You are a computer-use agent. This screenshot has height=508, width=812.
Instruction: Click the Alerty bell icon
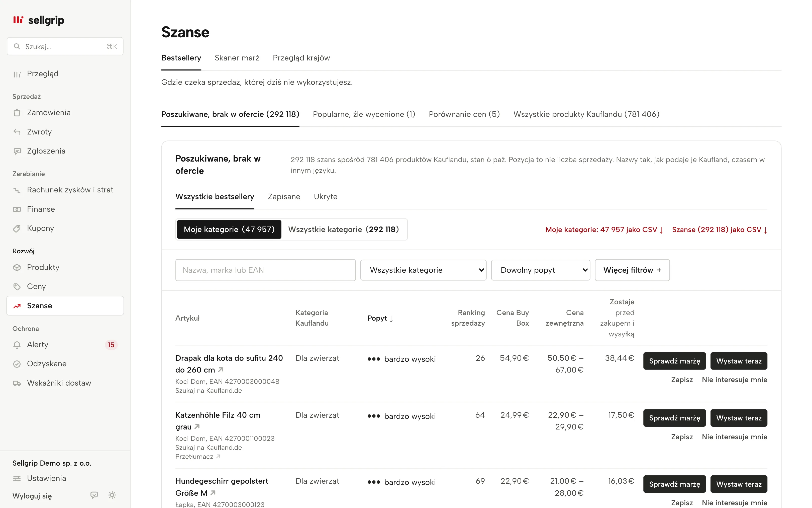[x=17, y=345]
